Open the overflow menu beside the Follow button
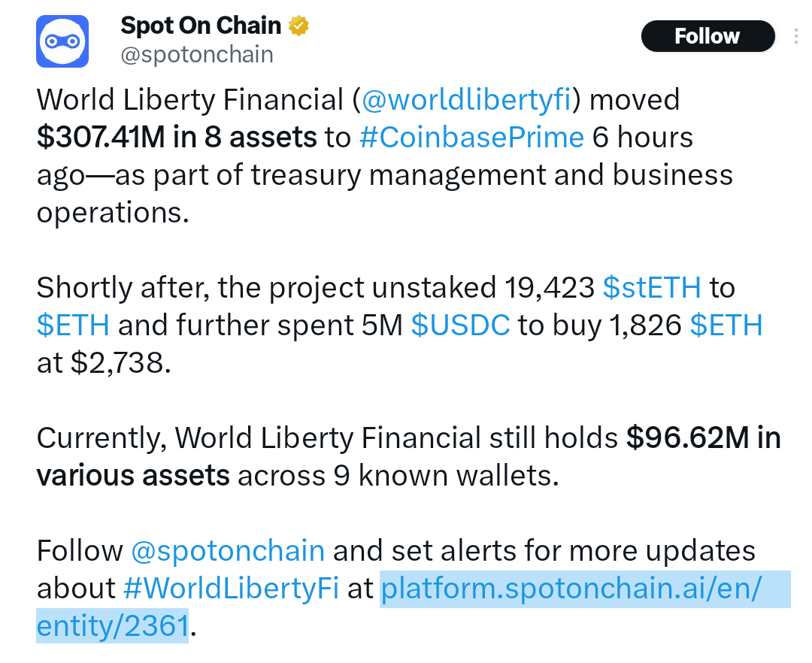 798,35
